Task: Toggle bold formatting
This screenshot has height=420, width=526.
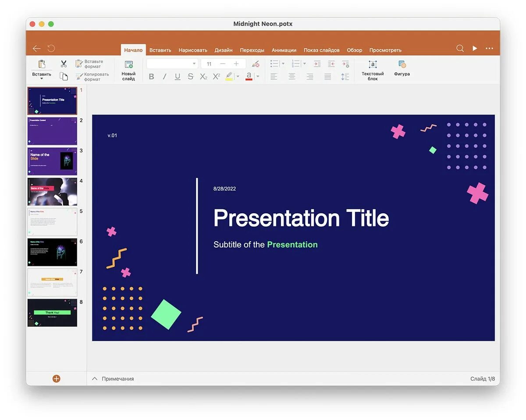Action: (x=151, y=76)
